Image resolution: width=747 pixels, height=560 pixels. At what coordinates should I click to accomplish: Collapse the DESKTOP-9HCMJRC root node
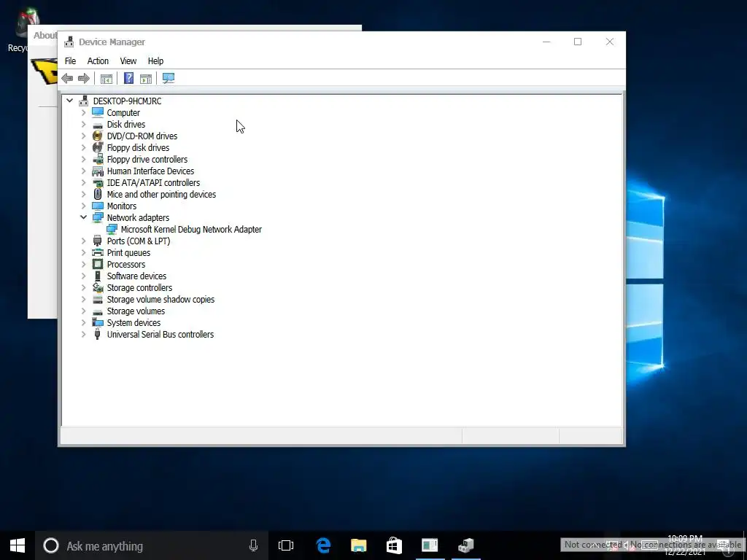tap(69, 101)
